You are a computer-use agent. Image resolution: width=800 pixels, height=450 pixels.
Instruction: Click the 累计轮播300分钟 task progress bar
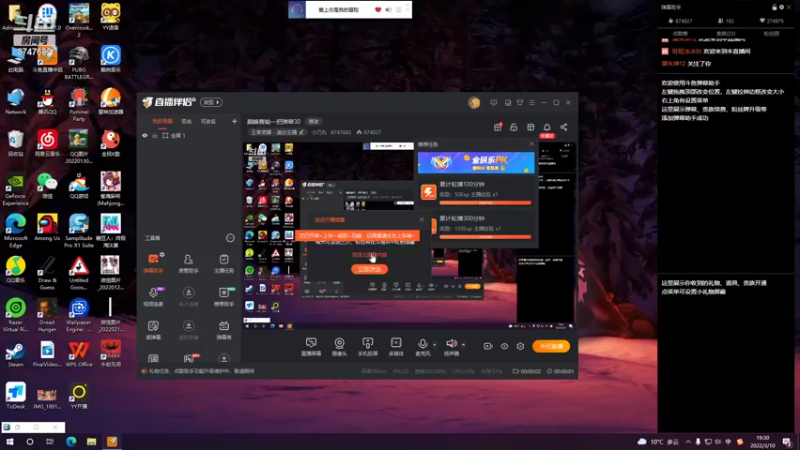click(x=485, y=237)
